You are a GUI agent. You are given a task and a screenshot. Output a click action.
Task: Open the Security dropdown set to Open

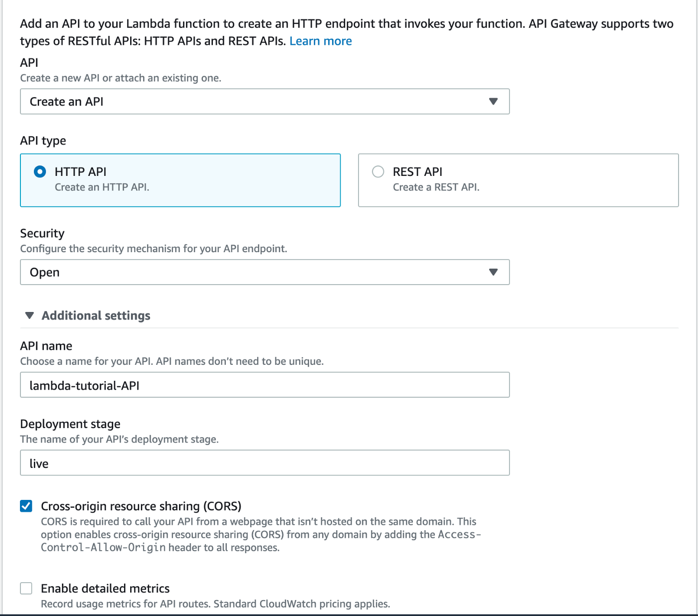pyautogui.click(x=264, y=272)
